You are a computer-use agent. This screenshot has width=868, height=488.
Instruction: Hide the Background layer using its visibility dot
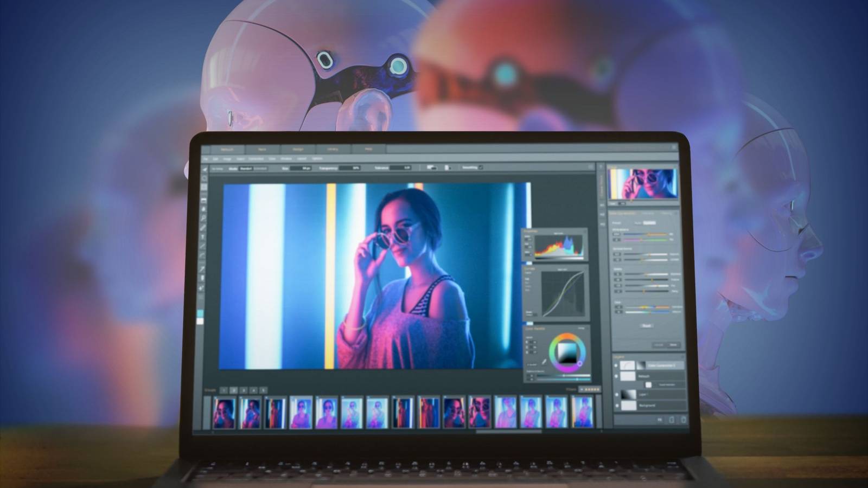click(617, 405)
